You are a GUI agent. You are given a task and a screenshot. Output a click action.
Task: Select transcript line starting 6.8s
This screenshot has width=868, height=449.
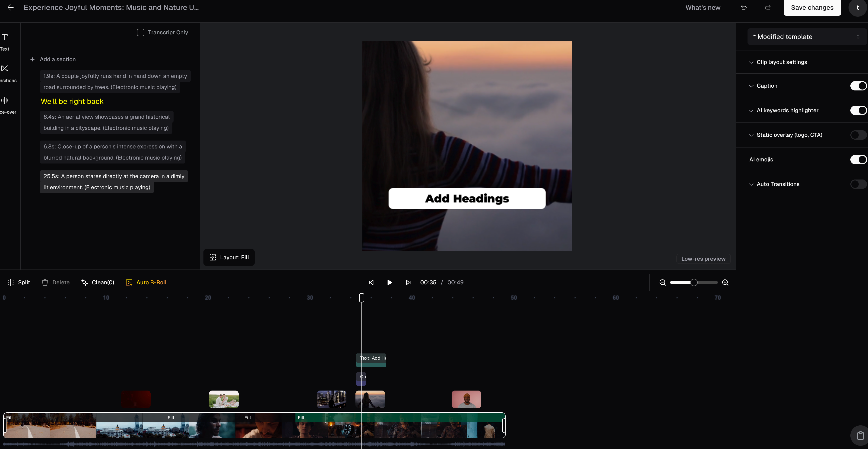113,152
